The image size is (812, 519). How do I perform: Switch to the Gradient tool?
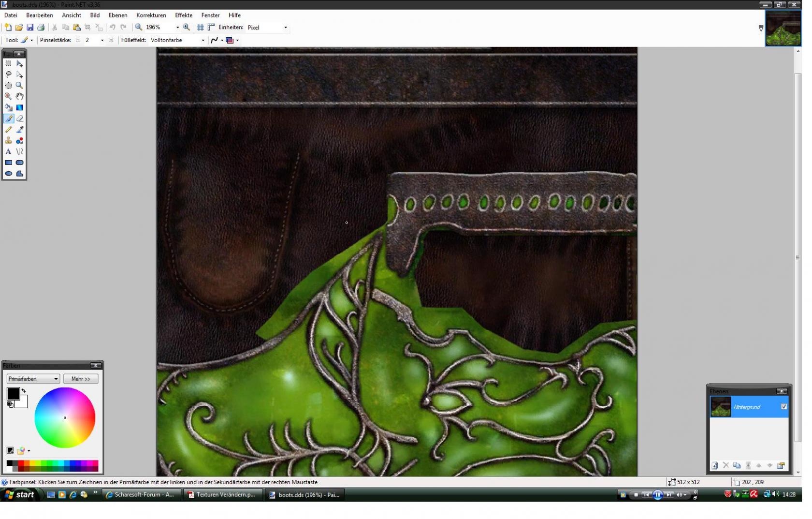20,108
